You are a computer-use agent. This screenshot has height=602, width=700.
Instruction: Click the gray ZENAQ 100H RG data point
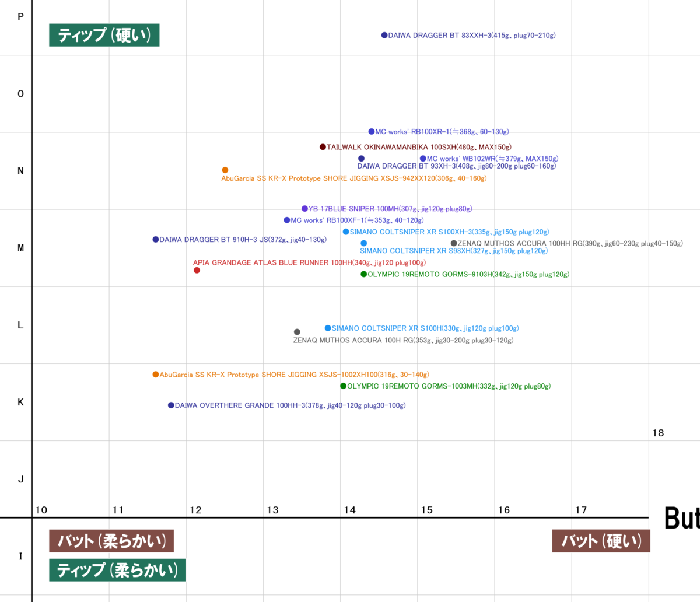point(297,332)
